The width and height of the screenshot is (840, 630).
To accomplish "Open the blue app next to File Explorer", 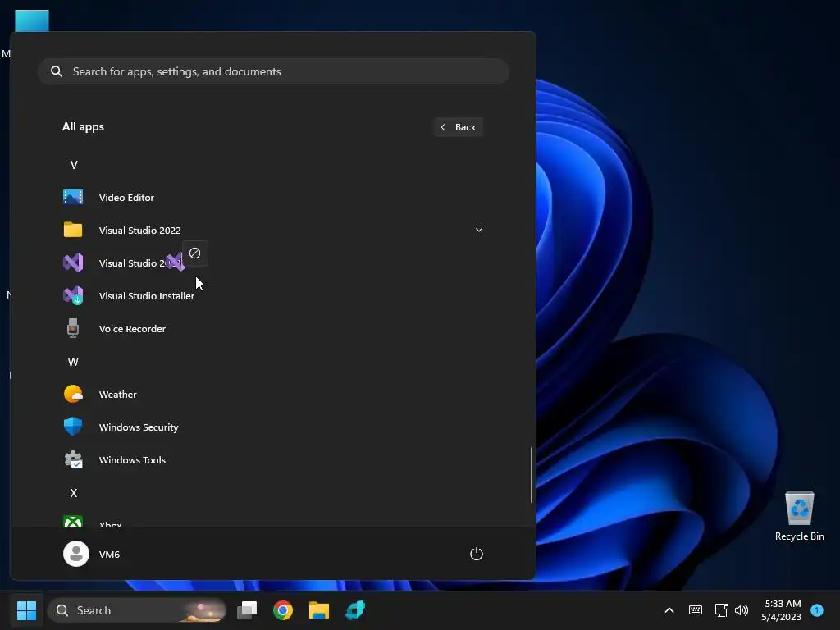I will pyautogui.click(x=354, y=610).
